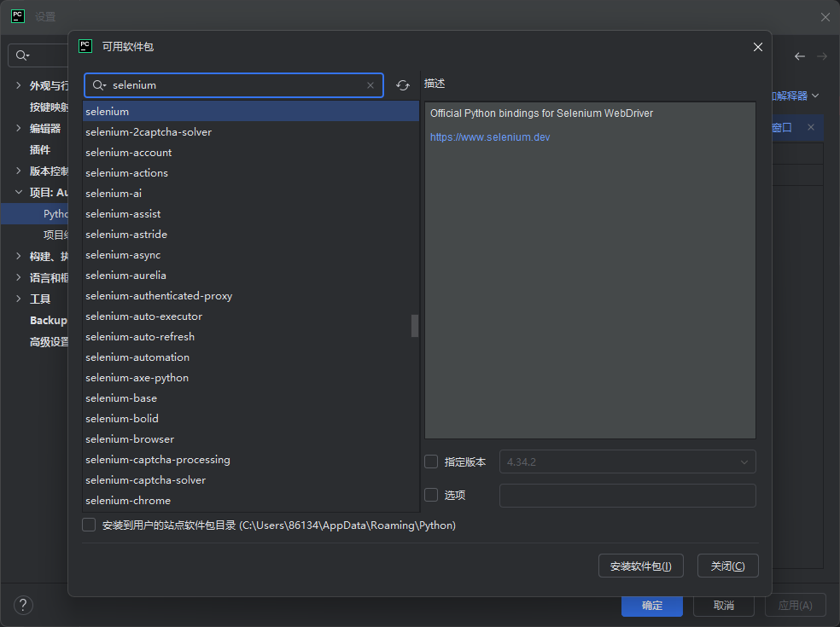Select selenium-ai in the list
This screenshot has width=840, height=627.
(251, 194)
